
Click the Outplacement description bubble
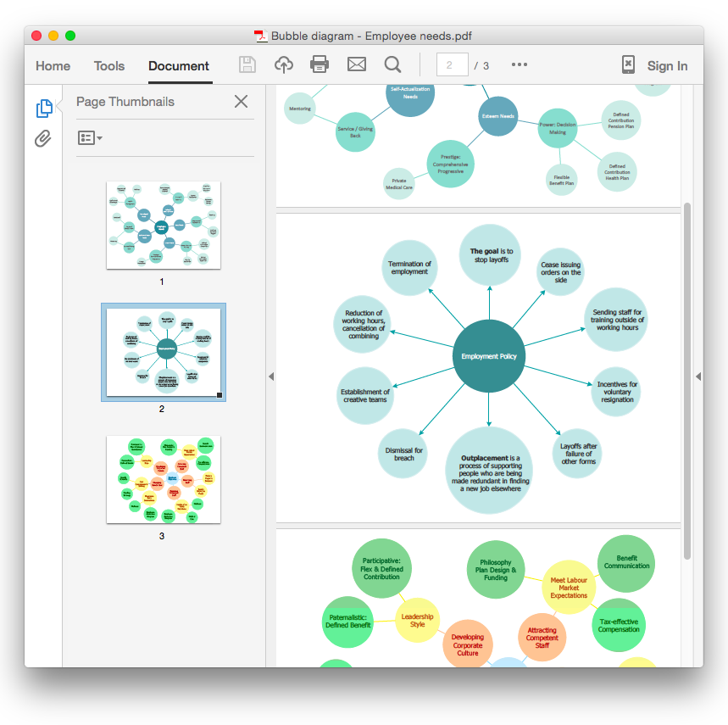(x=490, y=471)
